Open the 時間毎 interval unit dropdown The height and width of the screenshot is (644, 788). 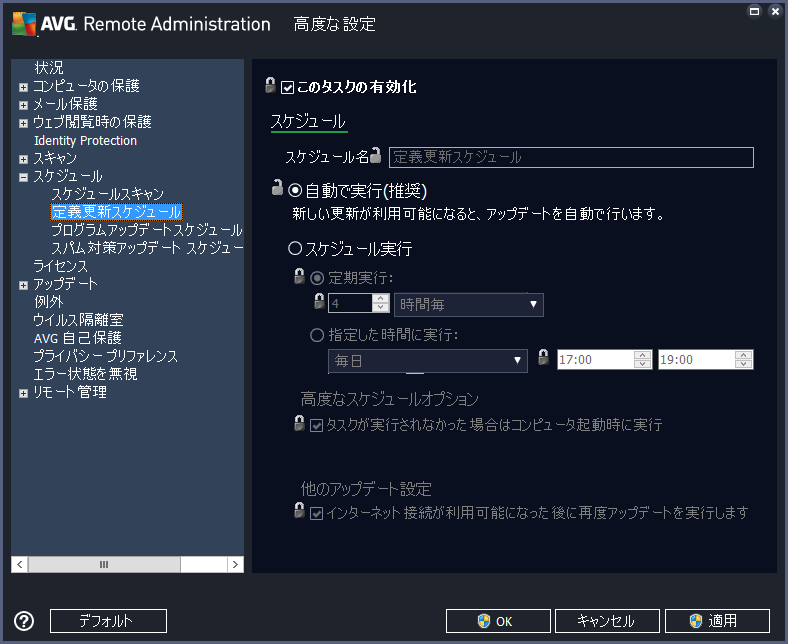468,305
